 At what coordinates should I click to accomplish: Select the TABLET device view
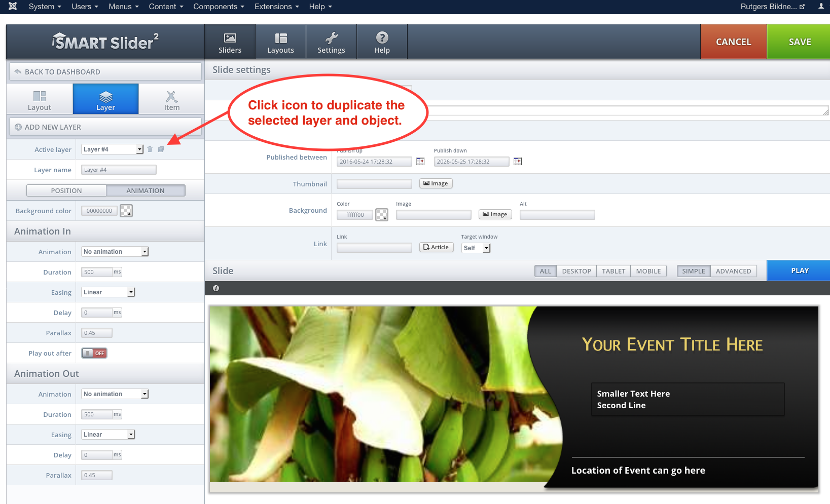(614, 271)
